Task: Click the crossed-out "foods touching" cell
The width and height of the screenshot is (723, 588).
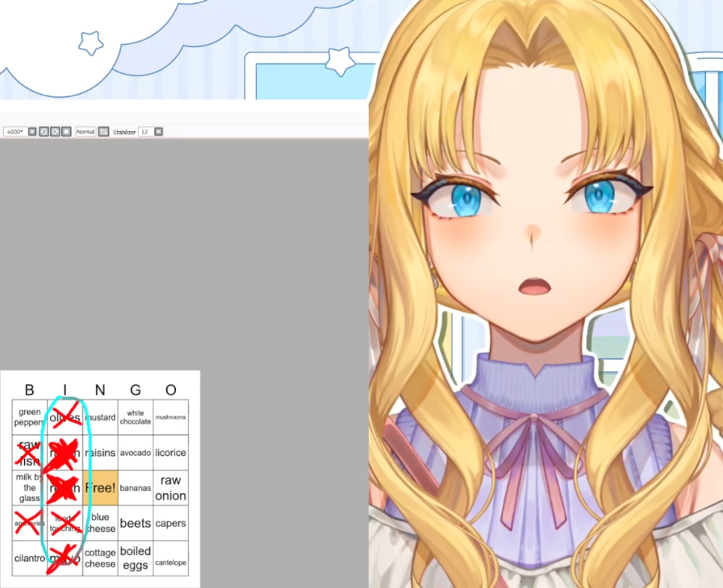Action: tap(65, 523)
